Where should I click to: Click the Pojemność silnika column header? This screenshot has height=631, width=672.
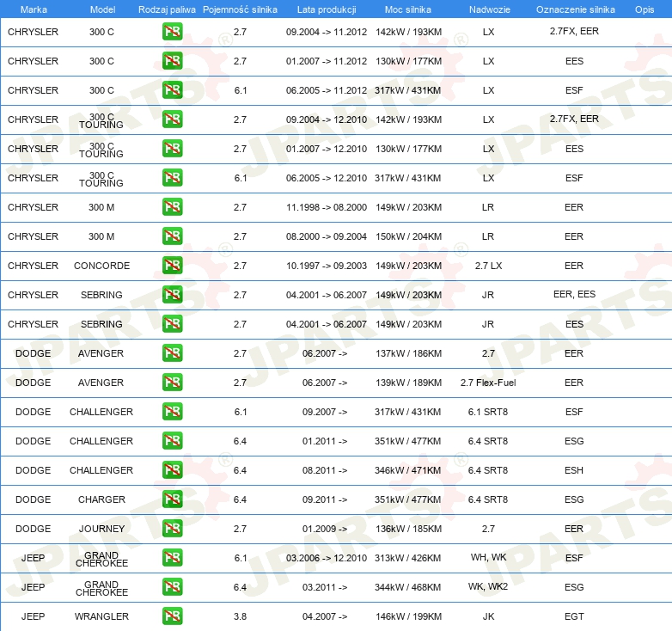(240, 9)
